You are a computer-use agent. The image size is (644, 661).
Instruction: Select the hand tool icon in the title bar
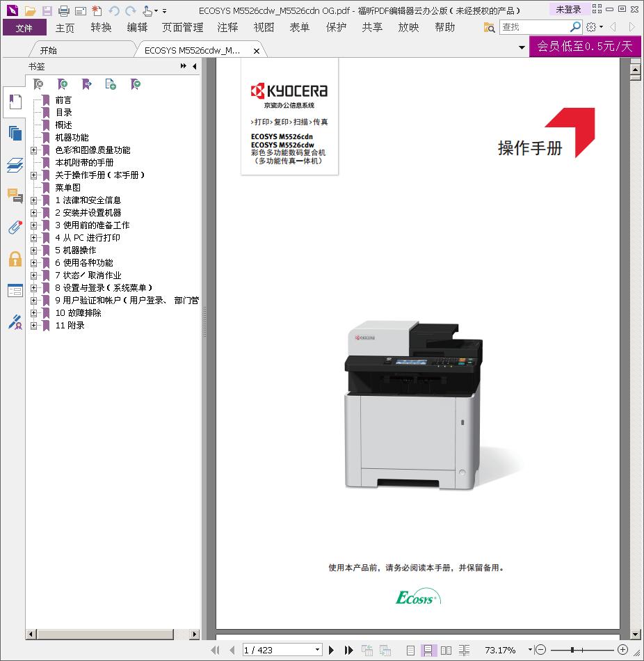pyautogui.click(x=147, y=10)
